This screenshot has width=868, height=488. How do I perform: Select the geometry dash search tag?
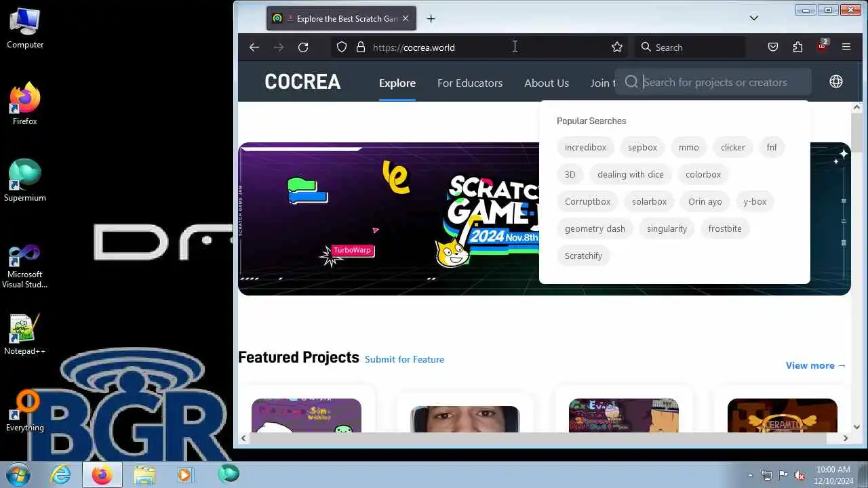coord(595,228)
